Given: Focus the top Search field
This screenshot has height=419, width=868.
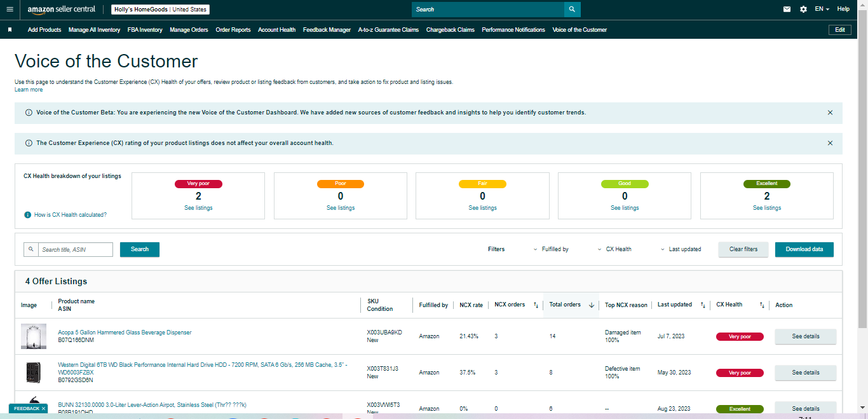Looking at the screenshot, I should pyautogui.click(x=488, y=10).
